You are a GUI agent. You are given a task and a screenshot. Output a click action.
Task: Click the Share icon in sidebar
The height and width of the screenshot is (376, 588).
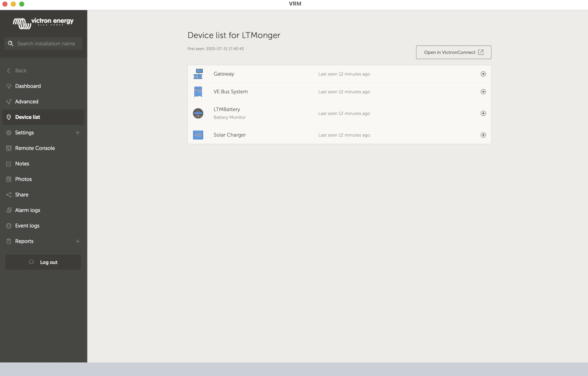(x=9, y=195)
